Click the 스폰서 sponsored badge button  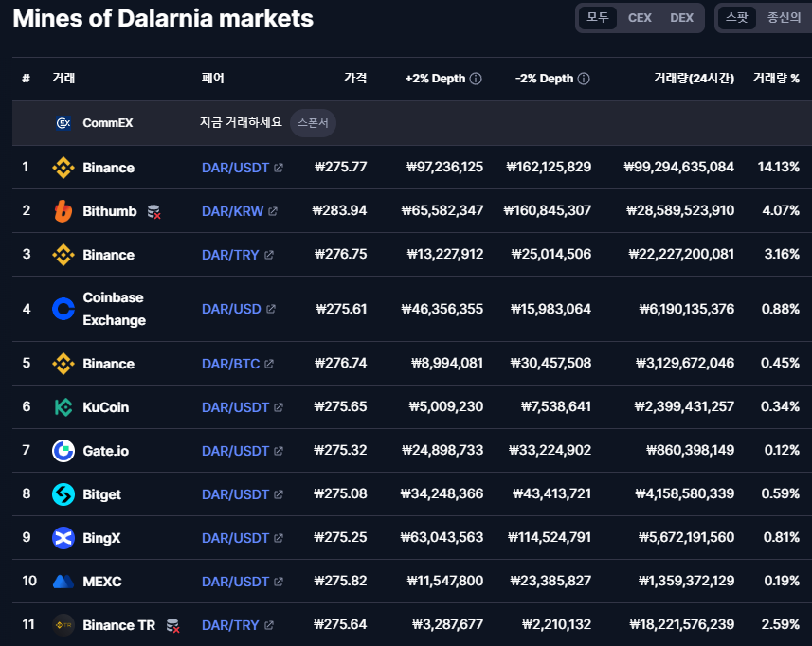coord(313,123)
